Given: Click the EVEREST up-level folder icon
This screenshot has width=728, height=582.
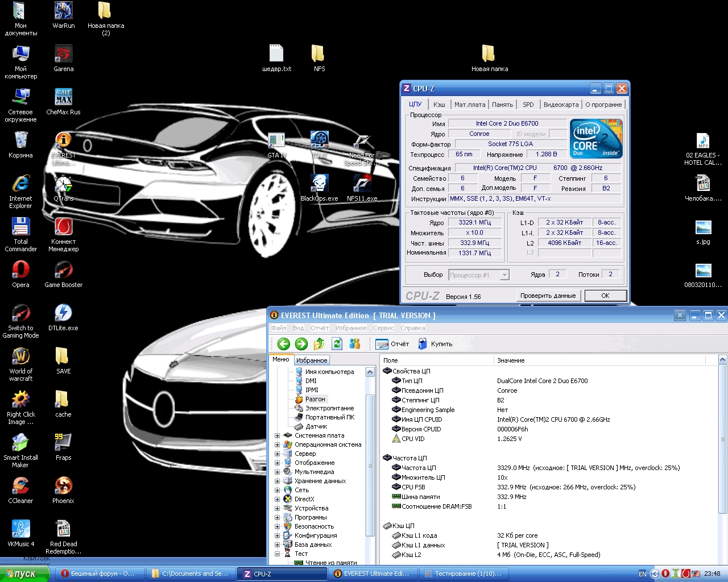Looking at the screenshot, I should pyautogui.click(x=319, y=344).
